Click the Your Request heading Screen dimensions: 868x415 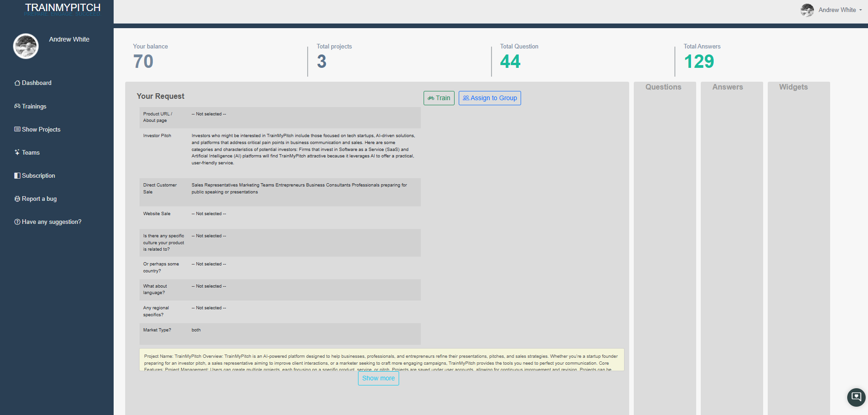pyautogui.click(x=160, y=96)
